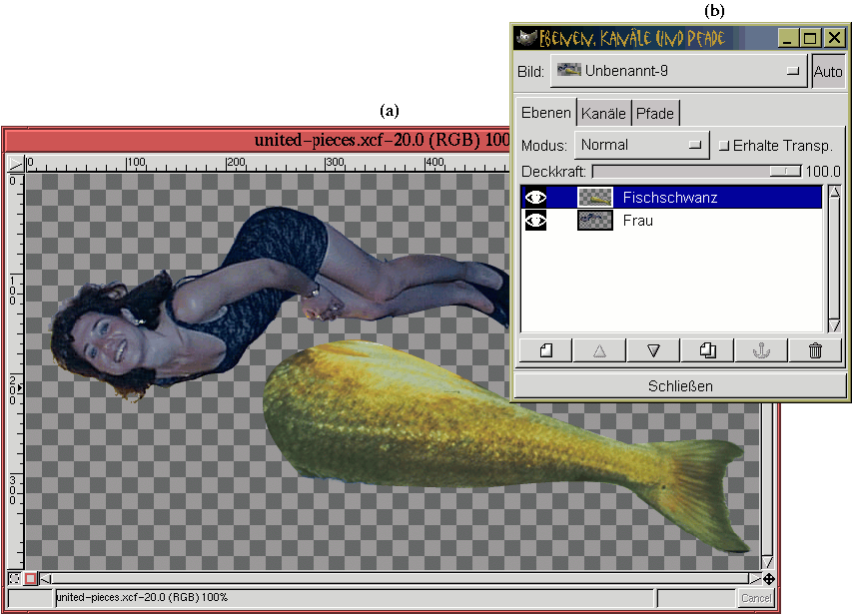Open the ruler corner menu arrow
The height and width of the screenshot is (616, 852).
(x=15, y=163)
